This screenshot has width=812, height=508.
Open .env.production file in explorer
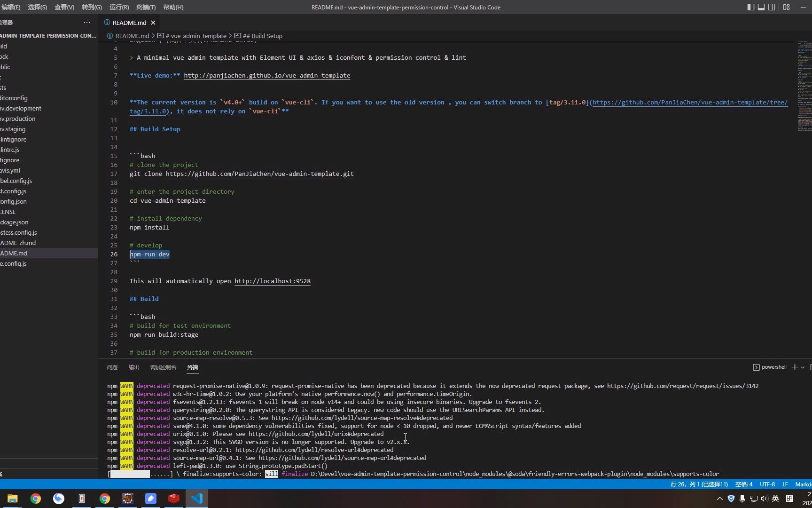pyautogui.click(x=49, y=119)
